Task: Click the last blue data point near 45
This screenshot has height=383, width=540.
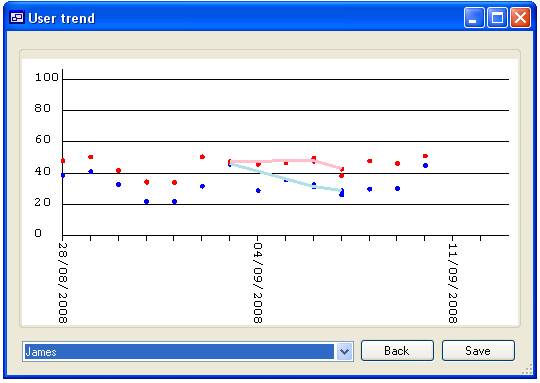Action: (425, 166)
